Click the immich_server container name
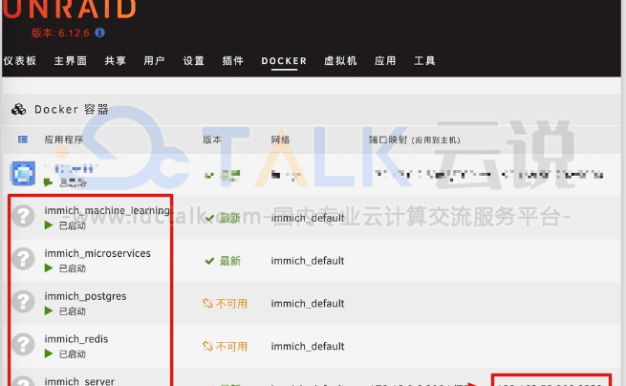The height and width of the screenshot is (386, 626). 79,382
